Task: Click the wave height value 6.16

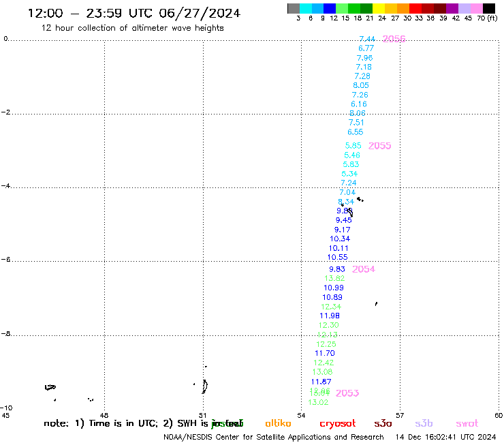Action: tap(359, 104)
